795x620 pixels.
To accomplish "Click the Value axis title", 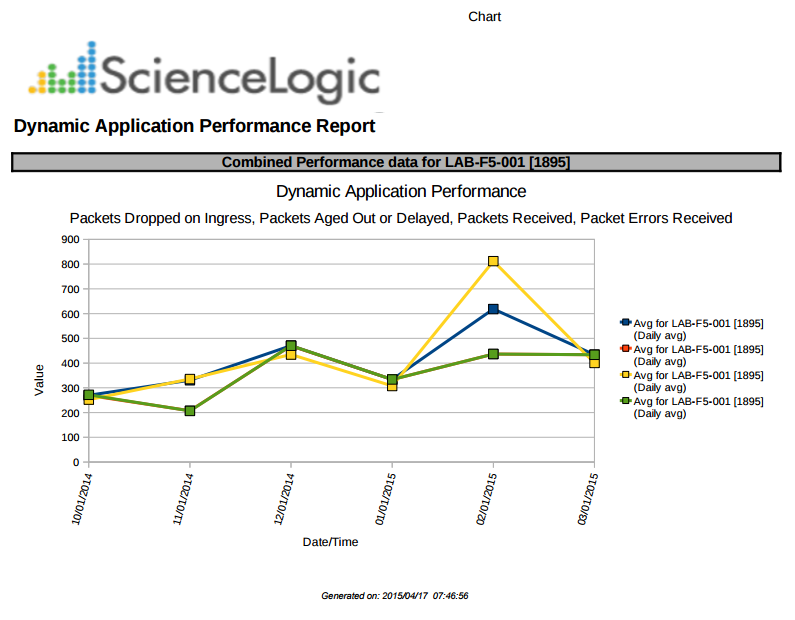I will click(x=39, y=380).
